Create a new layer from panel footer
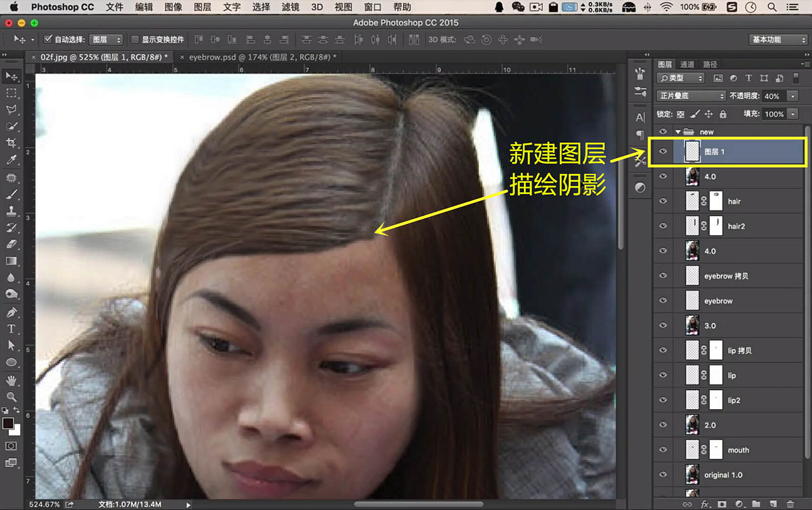 coord(772,504)
